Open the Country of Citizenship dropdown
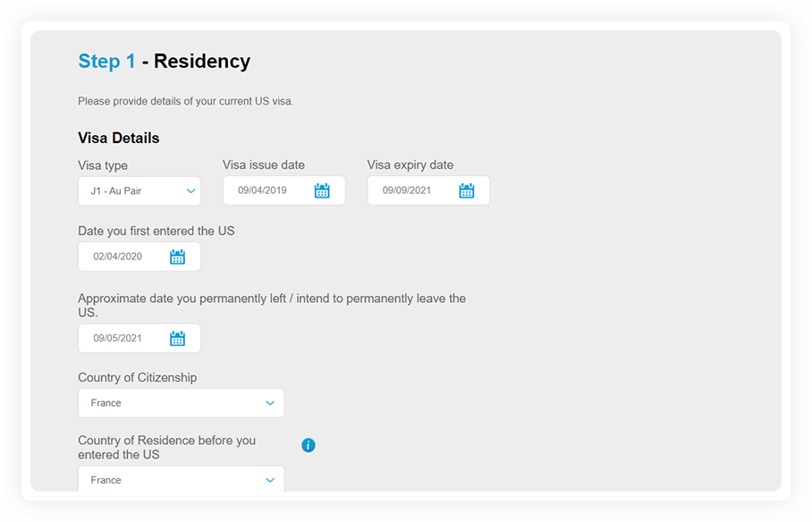 click(181, 403)
